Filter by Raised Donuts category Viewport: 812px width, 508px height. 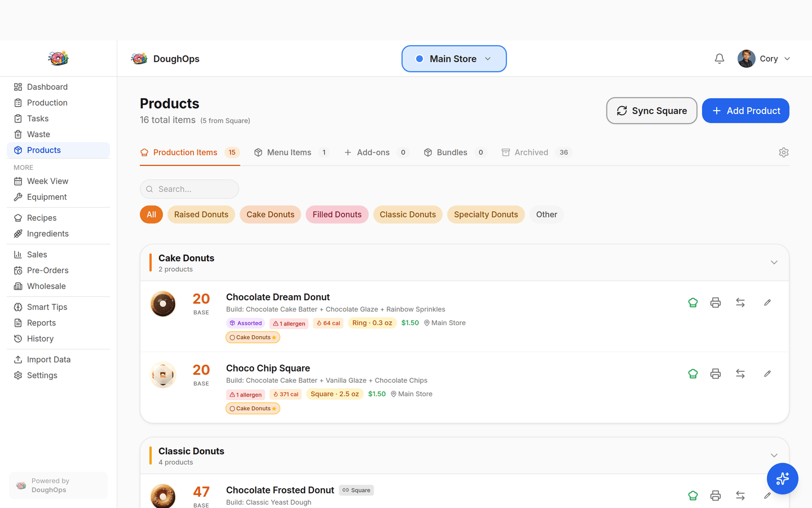[201, 214]
